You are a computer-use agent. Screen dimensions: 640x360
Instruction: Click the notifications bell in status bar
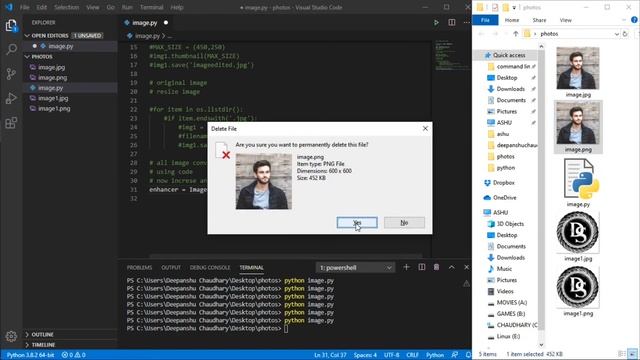tap(468, 355)
